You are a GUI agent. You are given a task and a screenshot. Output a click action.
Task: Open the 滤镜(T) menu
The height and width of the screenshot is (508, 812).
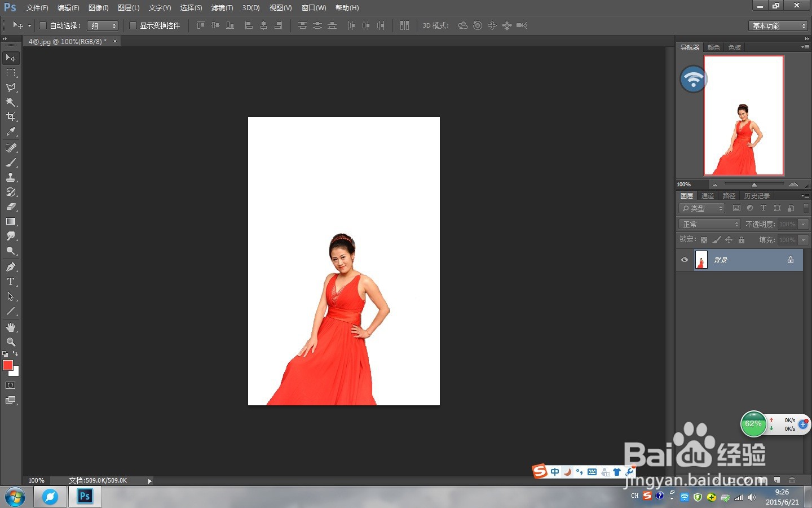coord(222,8)
